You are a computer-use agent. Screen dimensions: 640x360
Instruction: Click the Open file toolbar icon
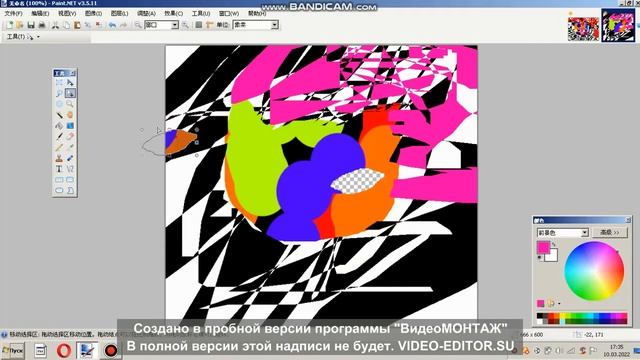[x=20, y=25]
